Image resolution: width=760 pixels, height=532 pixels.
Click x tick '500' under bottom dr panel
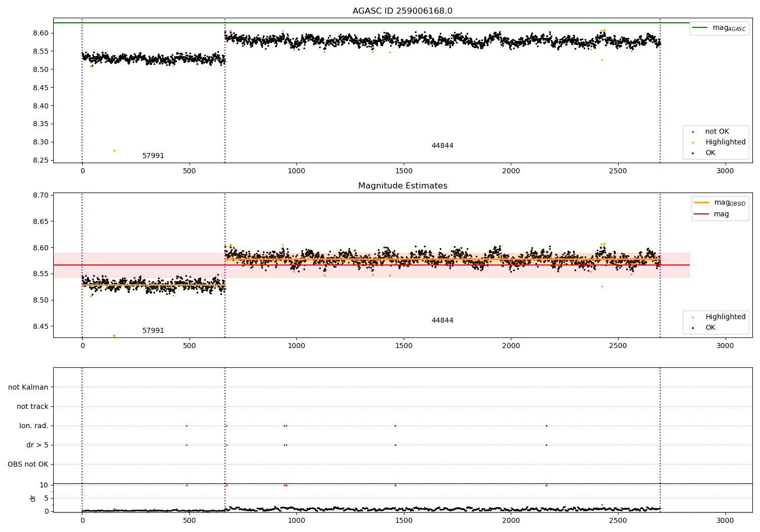(189, 521)
